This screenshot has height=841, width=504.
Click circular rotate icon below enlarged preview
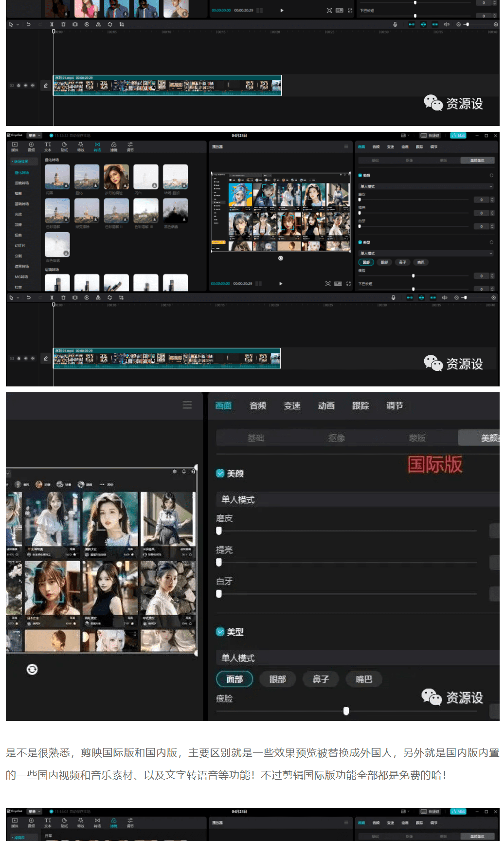tap(32, 669)
